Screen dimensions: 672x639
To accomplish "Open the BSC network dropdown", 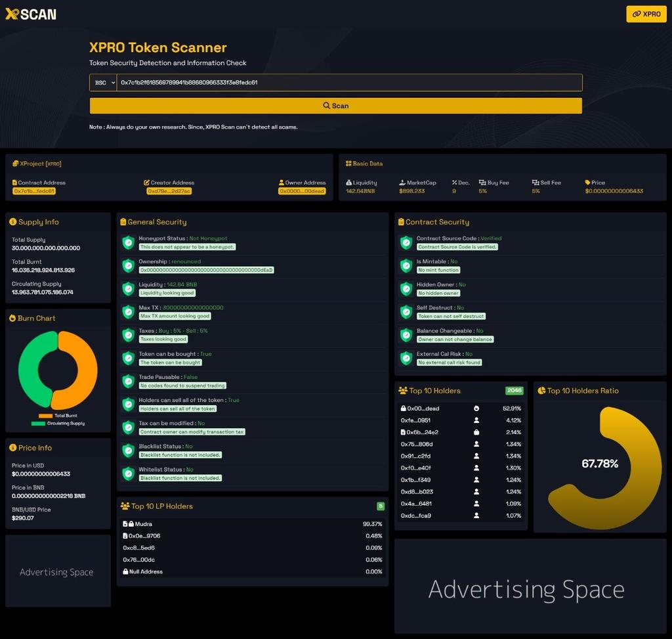I will [x=103, y=82].
